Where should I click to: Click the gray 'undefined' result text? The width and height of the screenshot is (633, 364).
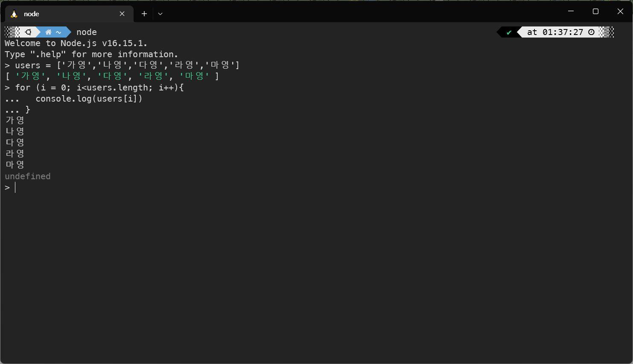click(28, 176)
